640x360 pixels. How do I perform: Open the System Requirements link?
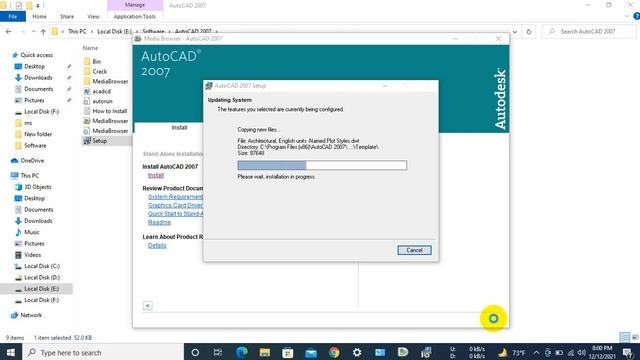176,197
